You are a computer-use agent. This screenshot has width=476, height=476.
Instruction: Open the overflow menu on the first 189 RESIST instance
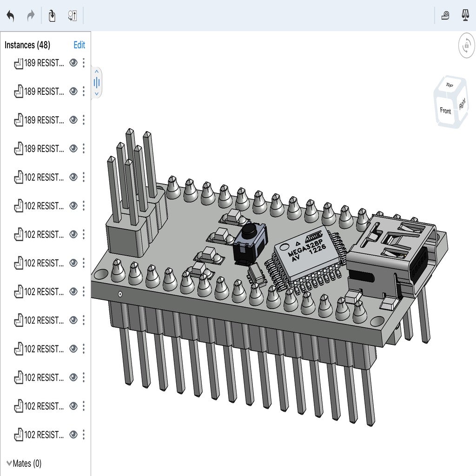pyautogui.click(x=84, y=64)
